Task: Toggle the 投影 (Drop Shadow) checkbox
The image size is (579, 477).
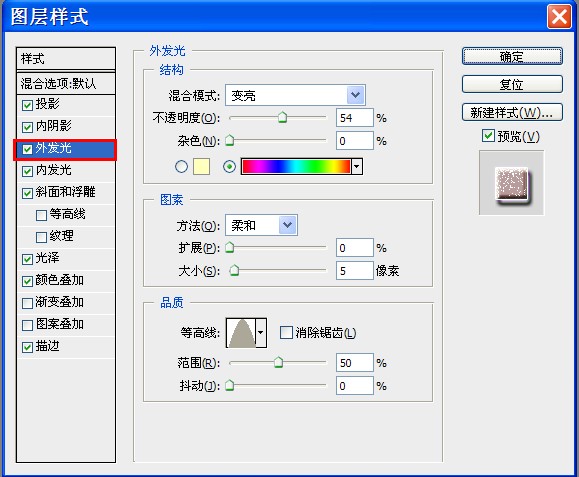Action: (27, 105)
